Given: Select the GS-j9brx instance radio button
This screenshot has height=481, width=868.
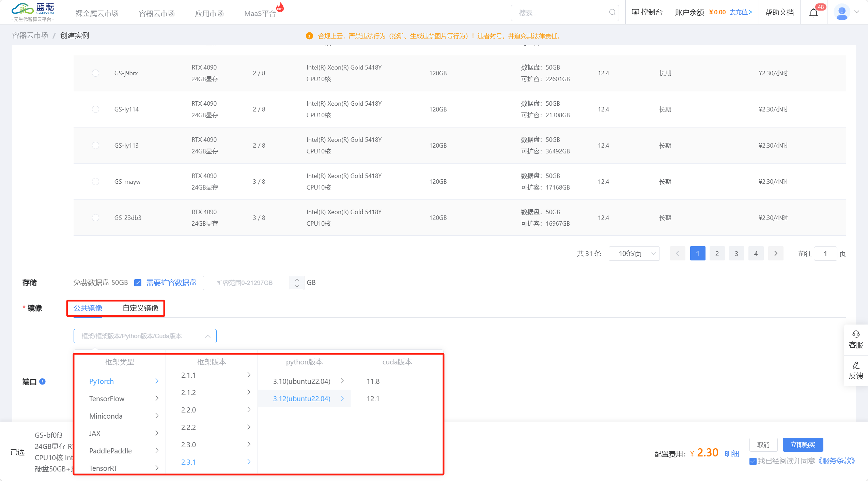Looking at the screenshot, I should pos(96,73).
